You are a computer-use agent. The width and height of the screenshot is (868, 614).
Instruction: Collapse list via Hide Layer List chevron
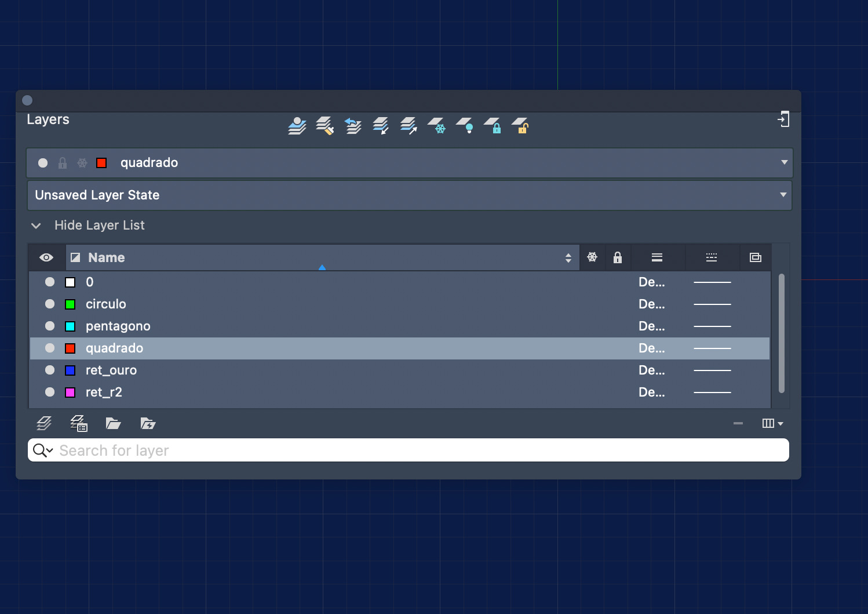[36, 226]
